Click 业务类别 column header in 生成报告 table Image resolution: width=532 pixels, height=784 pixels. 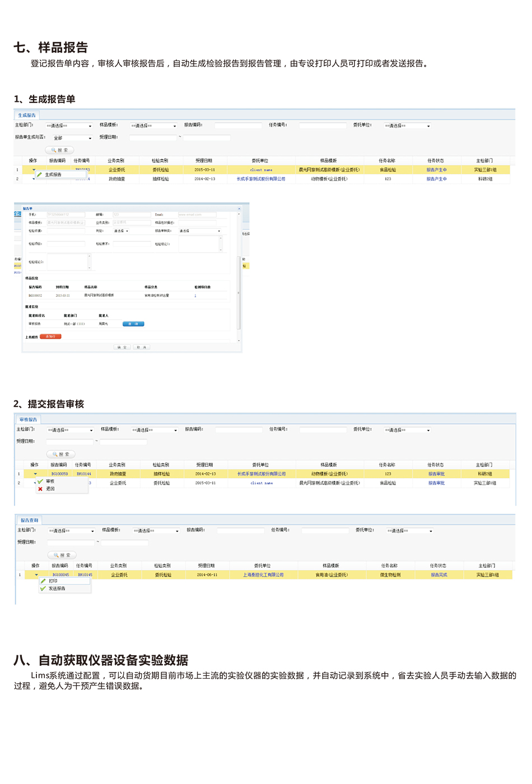116,161
